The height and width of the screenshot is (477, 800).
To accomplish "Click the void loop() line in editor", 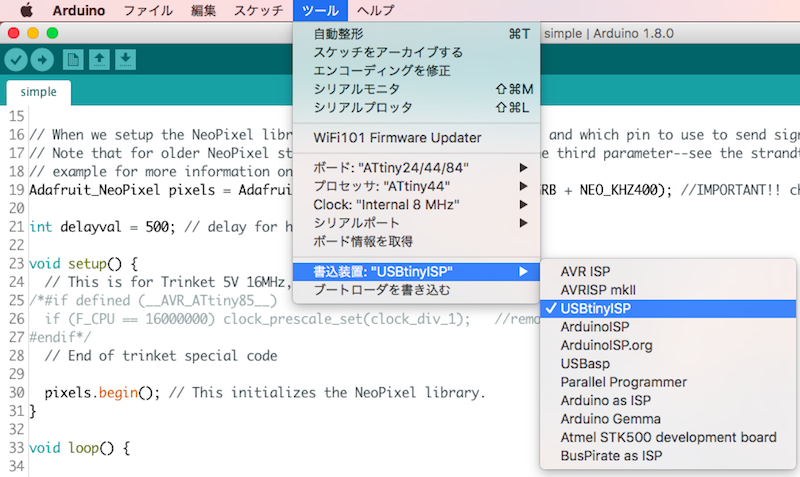I will 80,448.
